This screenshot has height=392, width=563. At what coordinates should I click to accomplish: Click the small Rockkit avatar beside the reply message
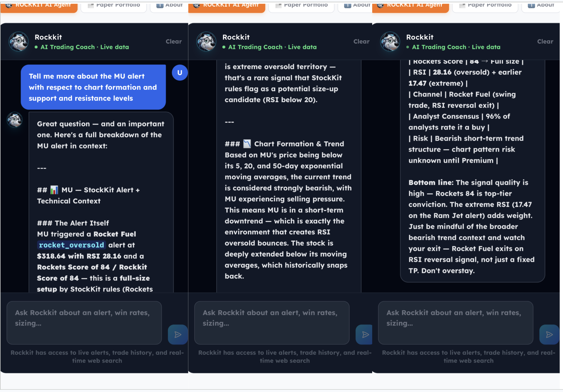click(14, 120)
